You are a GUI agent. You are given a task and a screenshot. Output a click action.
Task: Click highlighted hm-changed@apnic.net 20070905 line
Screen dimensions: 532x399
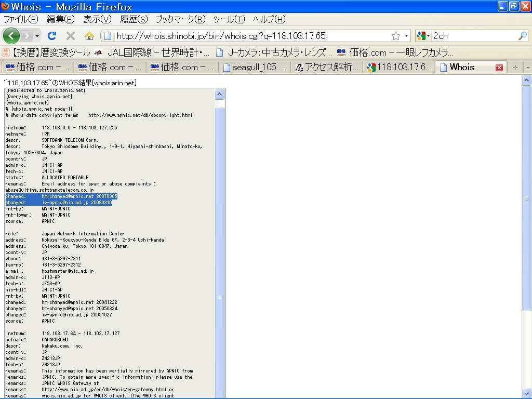[61, 196]
